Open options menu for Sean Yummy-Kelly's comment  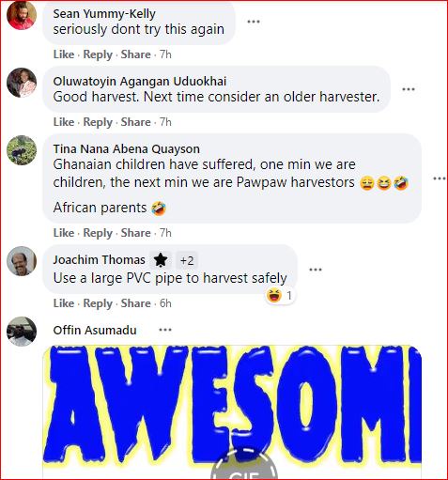pyautogui.click(x=254, y=22)
